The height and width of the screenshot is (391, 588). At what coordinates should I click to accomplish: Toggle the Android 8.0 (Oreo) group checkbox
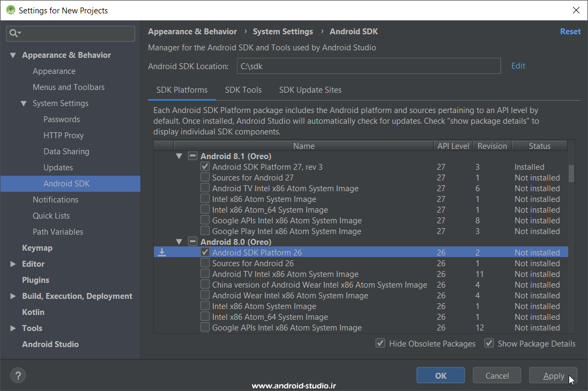[x=192, y=242]
